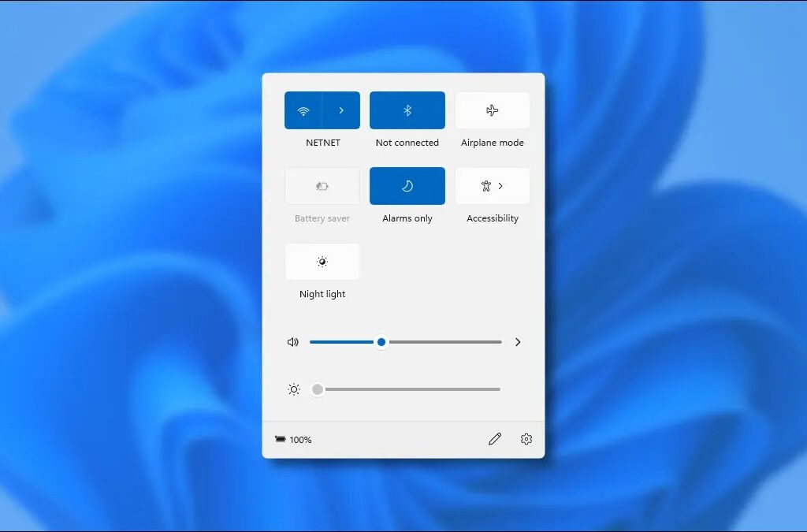Toggle Airplane mode off or on
807x532 pixels.
click(x=492, y=110)
